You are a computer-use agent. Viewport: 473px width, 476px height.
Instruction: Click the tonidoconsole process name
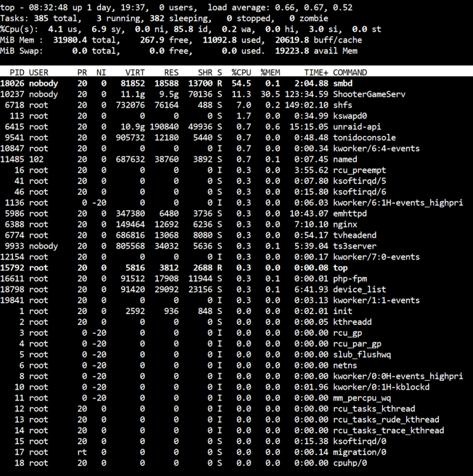pyautogui.click(x=364, y=138)
